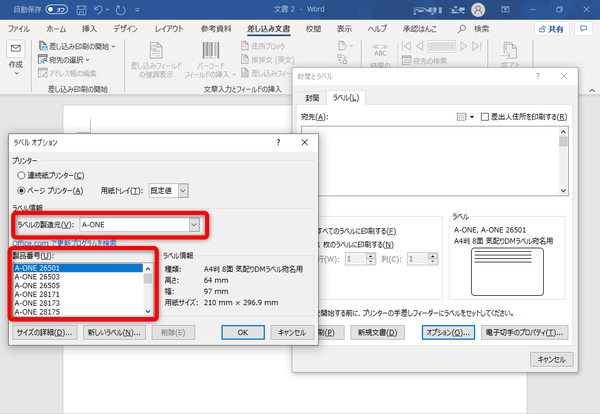The height and width of the screenshot is (414, 600).
Task: Click Office.com update search link
Action: [64, 243]
